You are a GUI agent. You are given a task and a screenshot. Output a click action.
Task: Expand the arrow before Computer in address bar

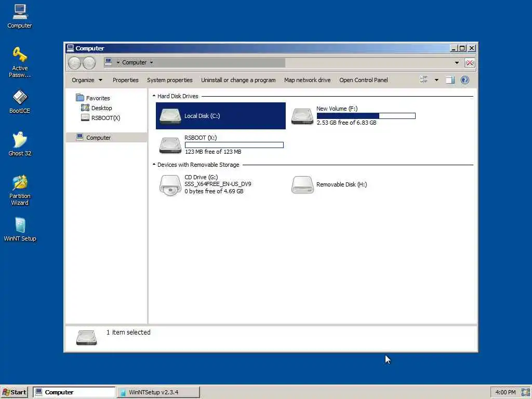[x=118, y=62]
